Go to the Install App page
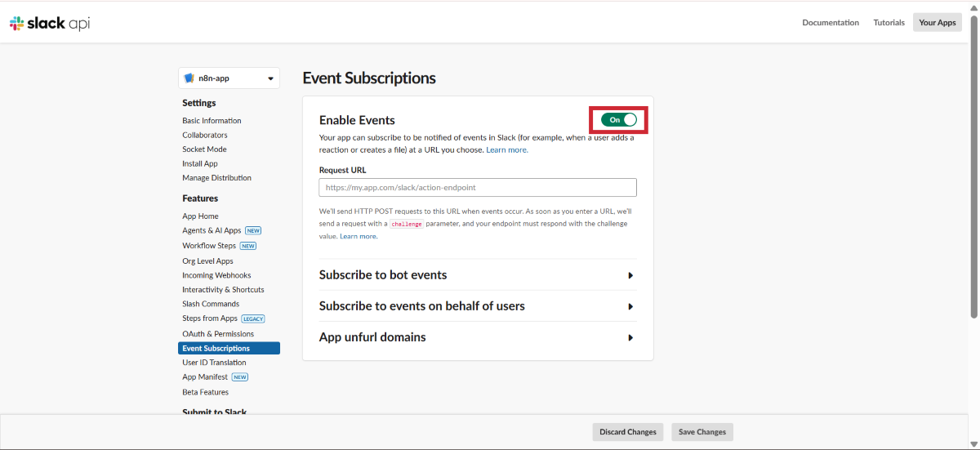The height and width of the screenshot is (450, 980). click(x=200, y=164)
